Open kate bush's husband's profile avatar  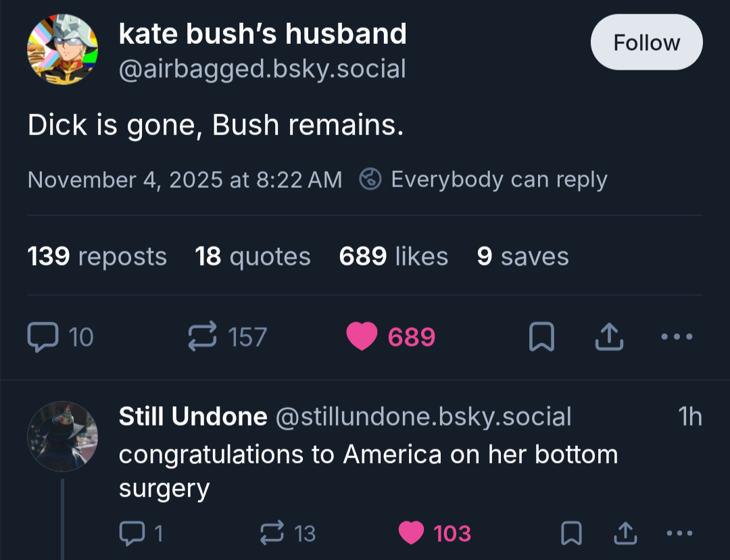(62, 49)
